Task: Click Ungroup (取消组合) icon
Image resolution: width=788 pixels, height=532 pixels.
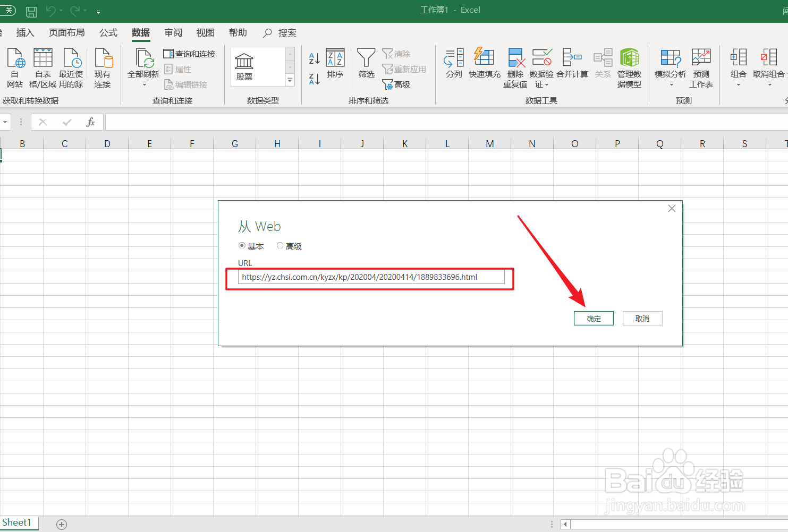Action: point(769,57)
